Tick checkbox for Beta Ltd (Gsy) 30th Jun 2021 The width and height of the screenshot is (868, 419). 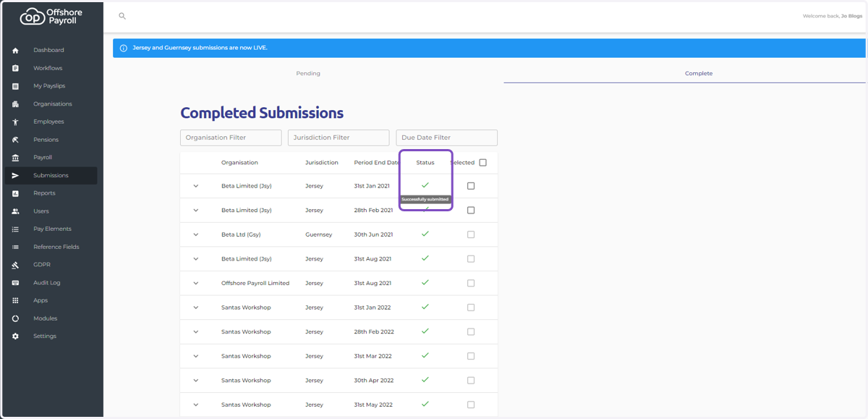tap(471, 234)
